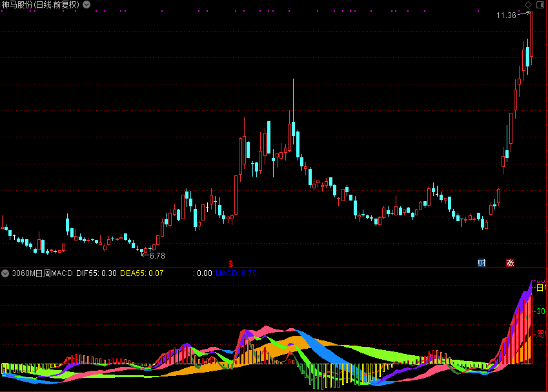This screenshot has height=392, width=548.
Task: Expand the 3060M日周MACD indicator menu circle
Action: (x=5, y=273)
